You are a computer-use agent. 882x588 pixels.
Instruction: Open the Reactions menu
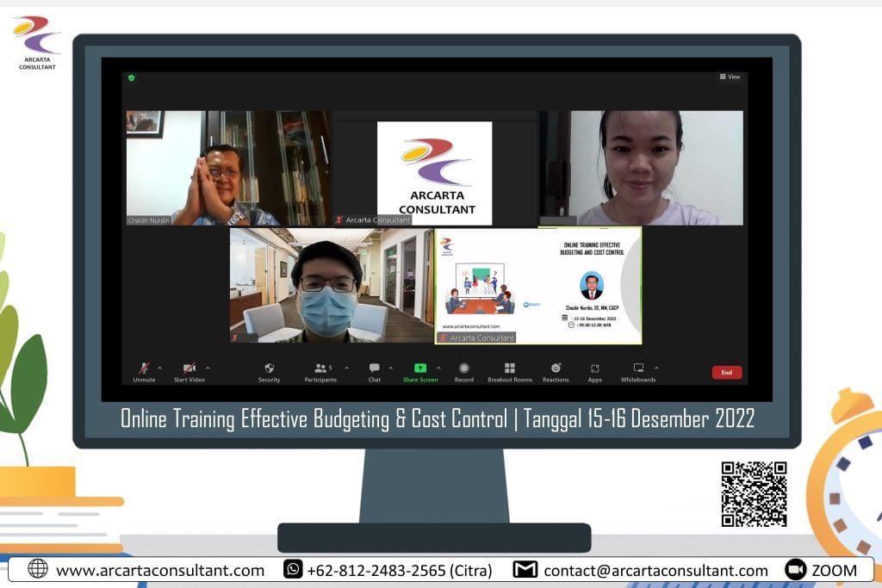[556, 368]
